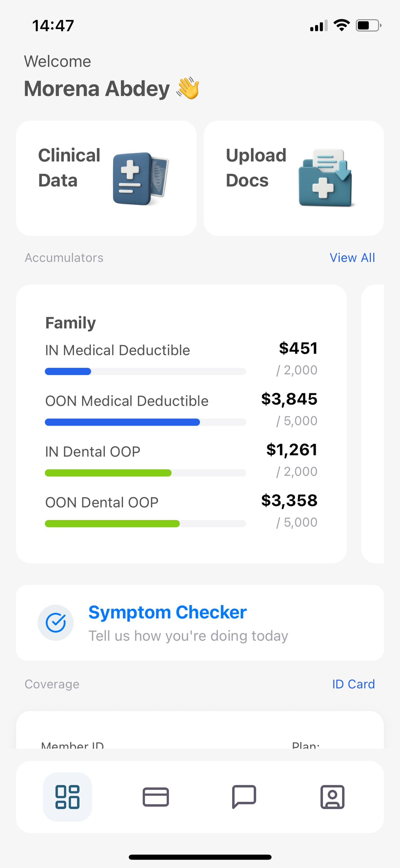Image resolution: width=400 pixels, height=868 pixels.
Task: Tap the clinical record clipboard icon
Action: (141, 179)
